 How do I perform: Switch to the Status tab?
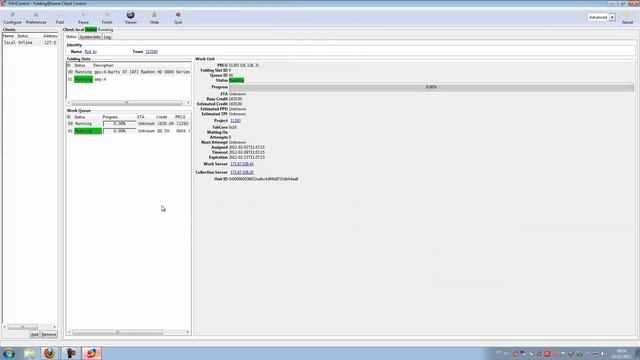coord(71,37)
